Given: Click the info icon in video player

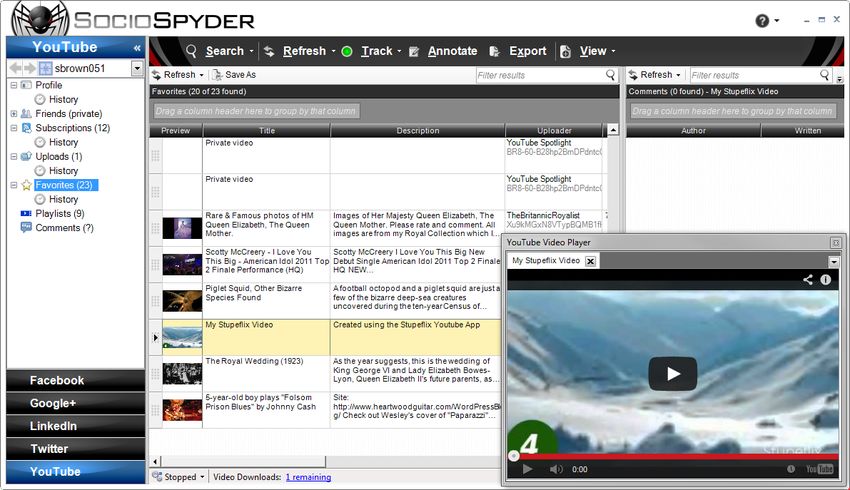Looking at the screenshot, I should click(x=826, y=280).
